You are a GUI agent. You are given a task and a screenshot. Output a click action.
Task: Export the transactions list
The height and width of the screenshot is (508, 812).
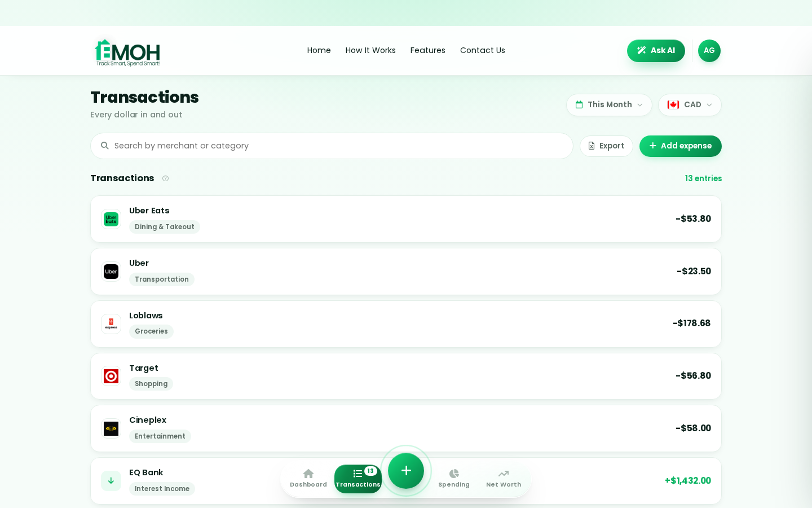click(606, 146)
